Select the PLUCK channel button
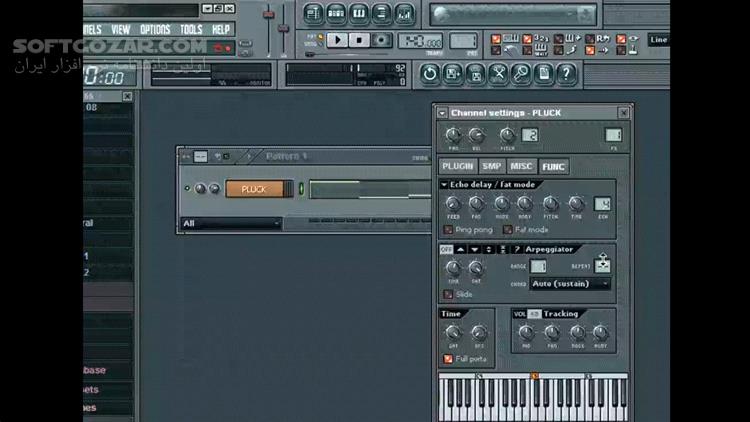Screen dimensions: 750x422 (x=254, y=189)
